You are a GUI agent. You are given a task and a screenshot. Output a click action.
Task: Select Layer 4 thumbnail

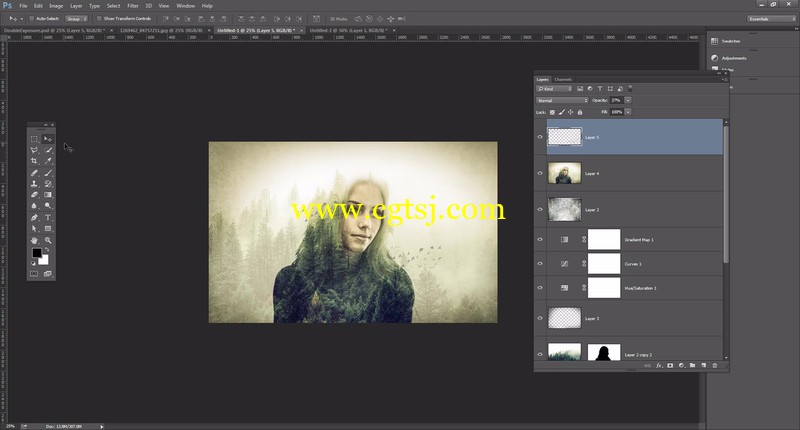[x=564, y=173]
